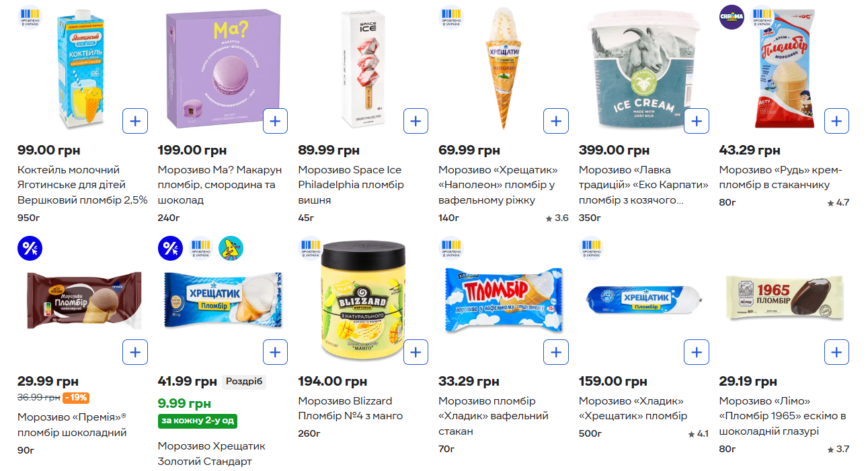
Task: Click the 'за кожну 2-у од' promo badge
Action: (x=198, y=421)
